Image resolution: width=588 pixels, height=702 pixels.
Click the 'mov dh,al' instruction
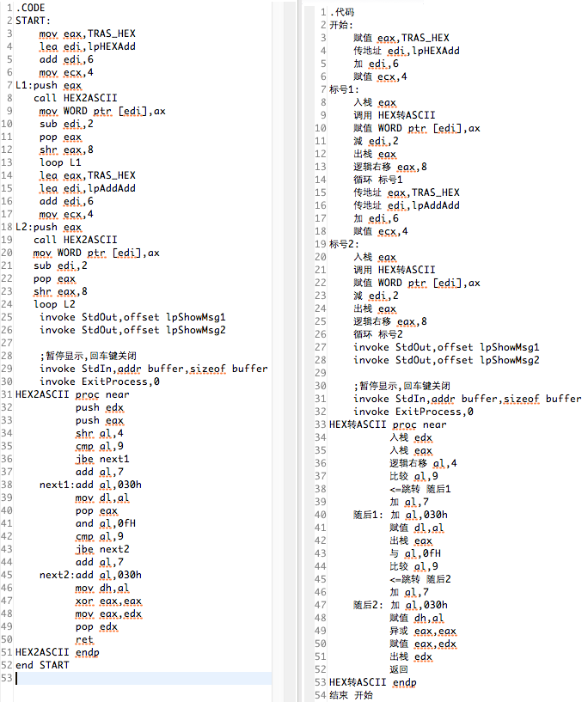pyautogui.click(x=102, y=588)
